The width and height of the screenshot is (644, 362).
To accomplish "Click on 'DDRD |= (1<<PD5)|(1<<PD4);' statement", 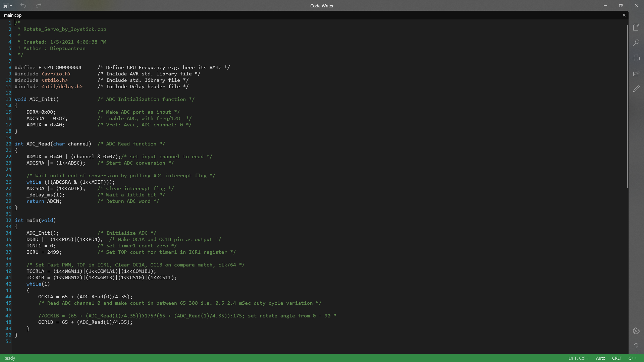I will (x=65, y=239).
